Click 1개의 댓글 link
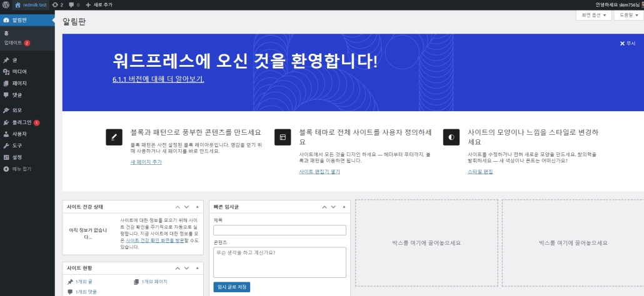Image resolution: width=644 pixels, height=296 pixels. click(x=86, y=292)
